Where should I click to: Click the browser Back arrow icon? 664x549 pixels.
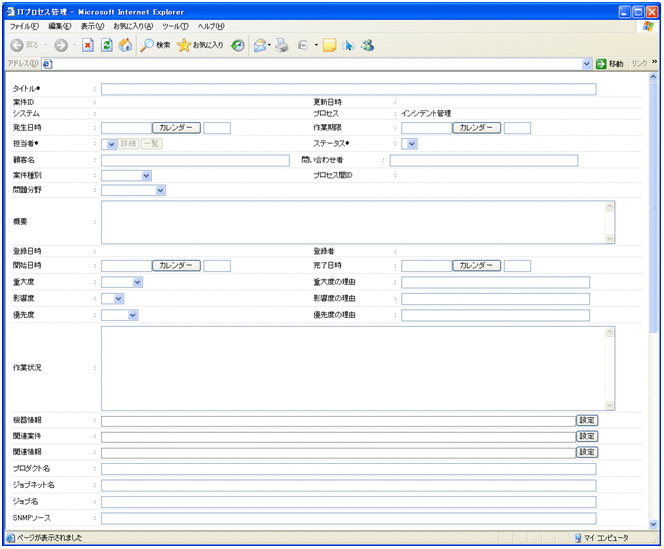click(x=17, y=46)
